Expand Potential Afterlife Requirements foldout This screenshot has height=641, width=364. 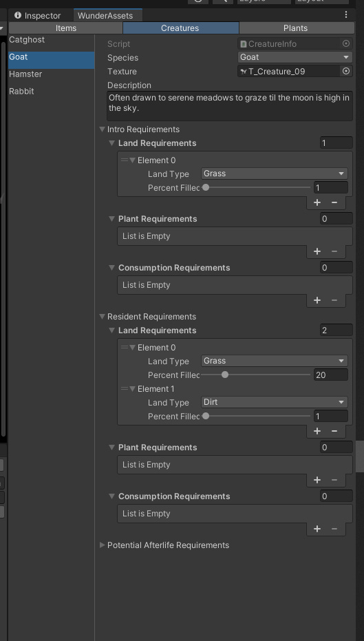coord(102,545)
